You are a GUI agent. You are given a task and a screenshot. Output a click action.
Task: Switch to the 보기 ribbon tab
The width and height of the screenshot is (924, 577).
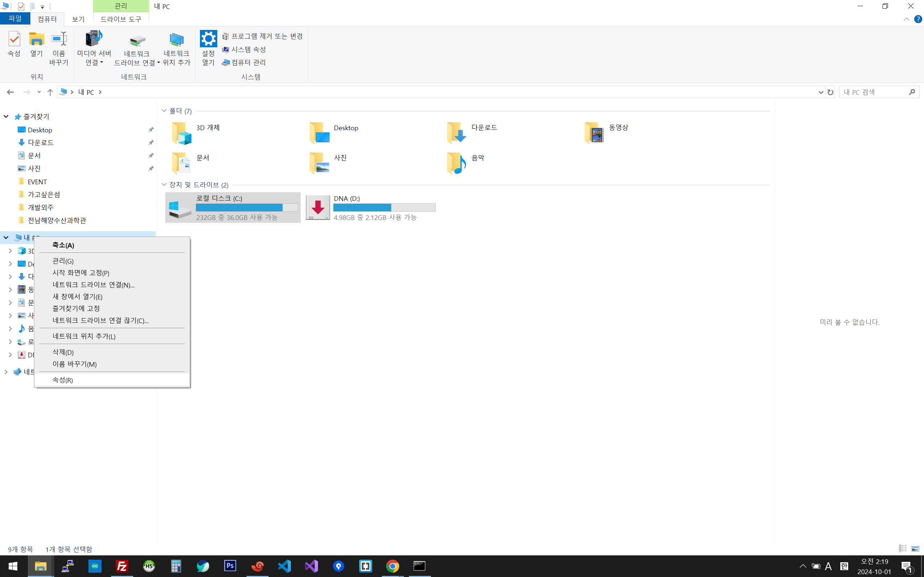[x=78, y=19]
